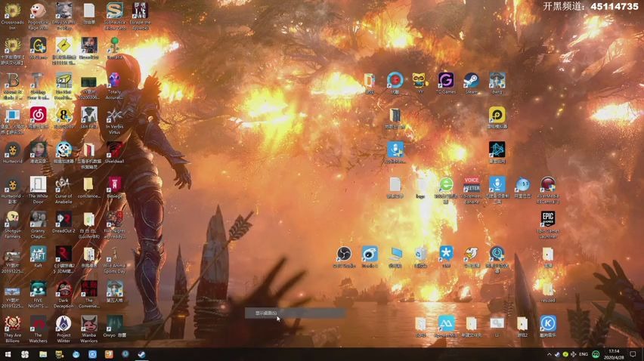Open the Steam desktop shortcut
The image size is (644, 361).
471,83
